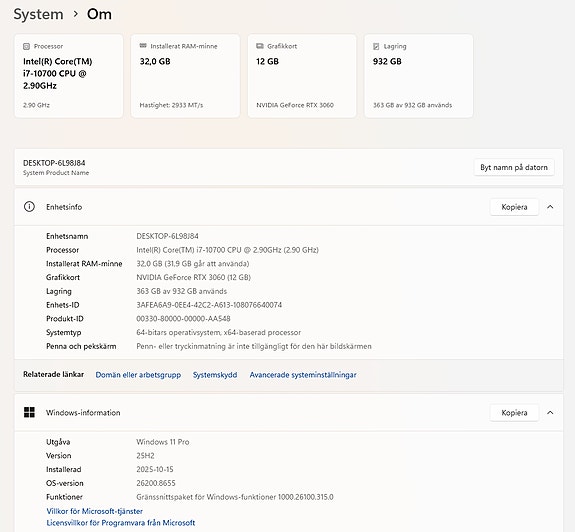Select the Installerat RAM-minne 32,0 GB card
The height and width of the screenshot is (532, 575).
(x=185, y=76)
